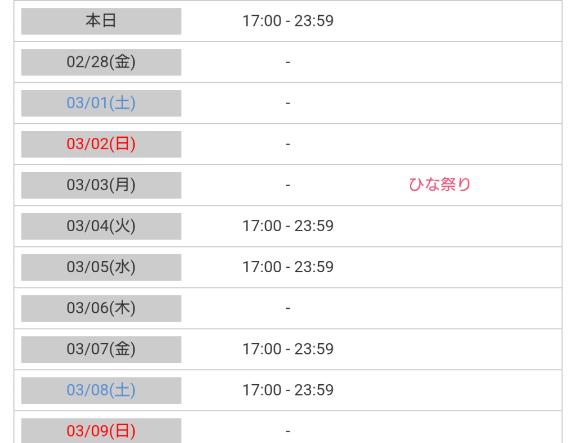Screen dimensions: 576x443
Task: Click the dash beside 03/03(月)
Action: point(288,185)
